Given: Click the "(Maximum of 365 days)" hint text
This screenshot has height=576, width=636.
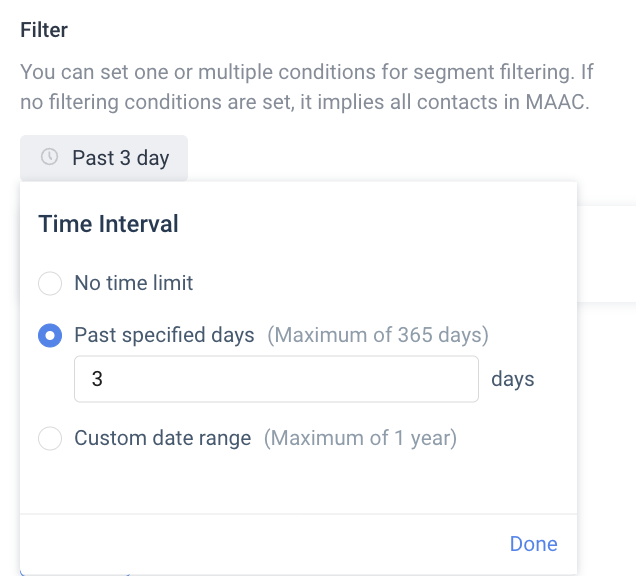Looking at the screenshot, I should click(377, 335).
